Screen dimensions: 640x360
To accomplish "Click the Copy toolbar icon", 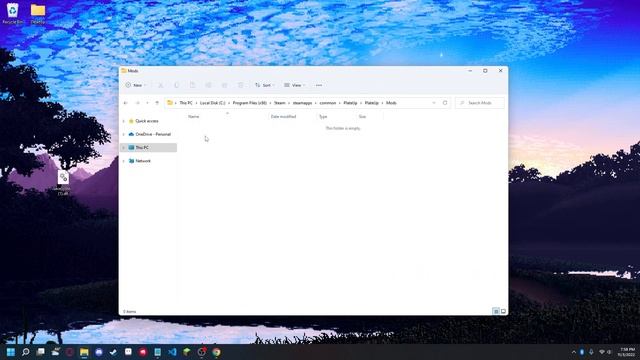I will coord(176,85).
